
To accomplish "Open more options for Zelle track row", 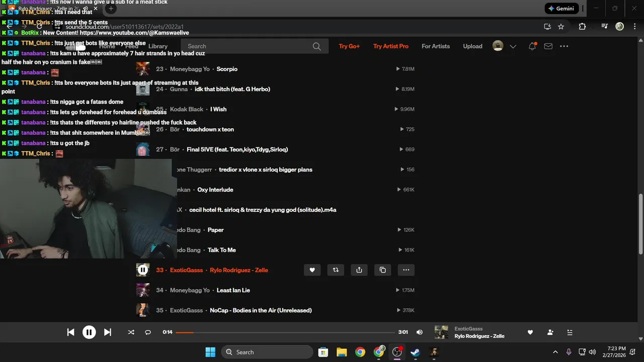I will click(x=406, y=270).
